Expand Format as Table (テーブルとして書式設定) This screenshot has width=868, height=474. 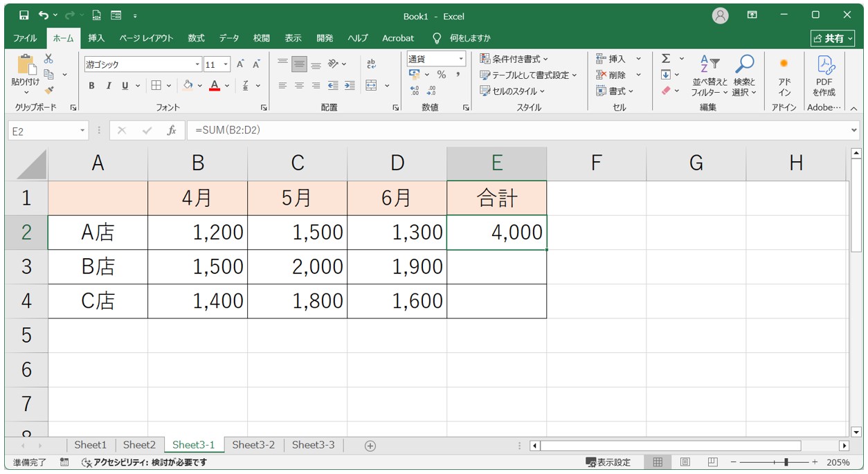point(529,75)
